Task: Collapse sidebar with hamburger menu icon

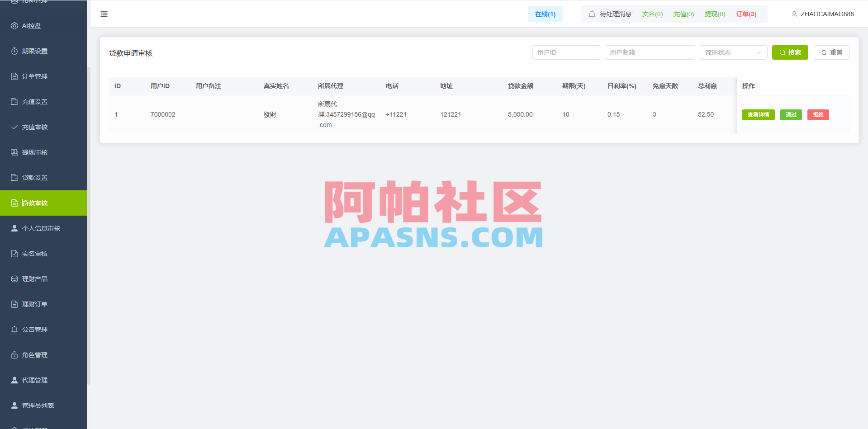Action: point(104,14)
